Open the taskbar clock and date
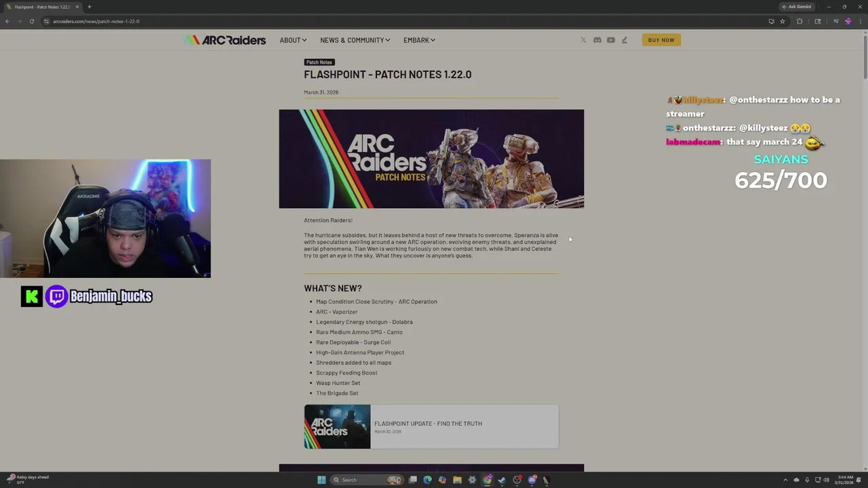The image size is (868, 488). coord(845,480)
